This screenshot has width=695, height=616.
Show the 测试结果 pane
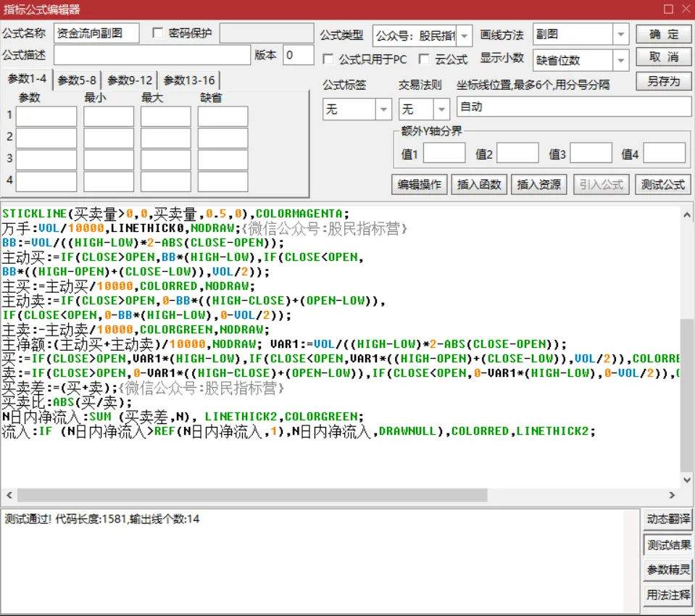coord(668,545)
